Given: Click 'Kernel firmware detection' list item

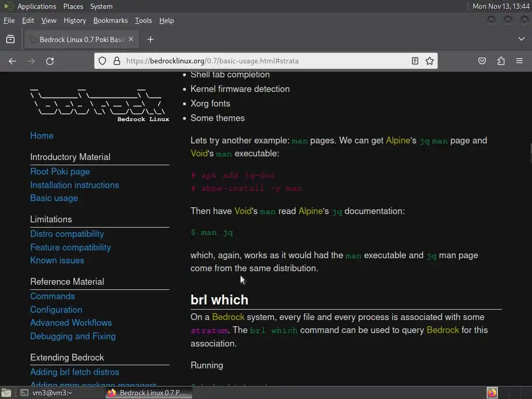Looking at the screenshot, I should point(240,89).
